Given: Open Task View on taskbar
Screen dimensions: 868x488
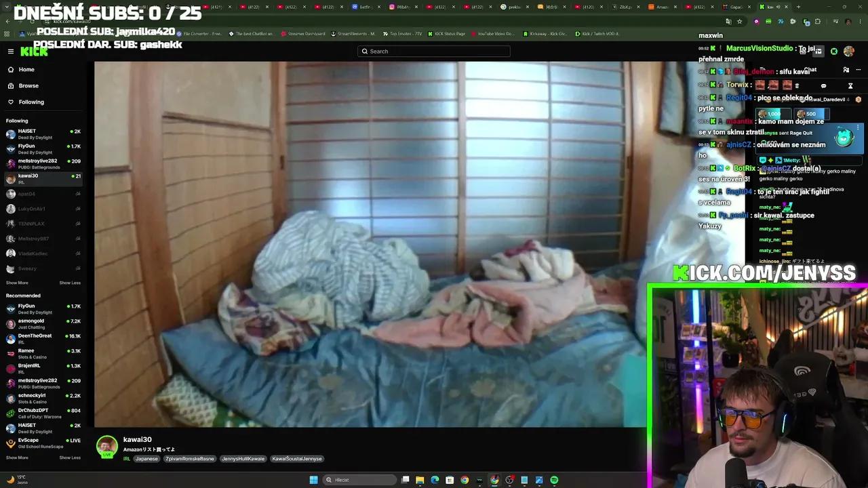Looking at the screenshot, I should tap(405, 480).
